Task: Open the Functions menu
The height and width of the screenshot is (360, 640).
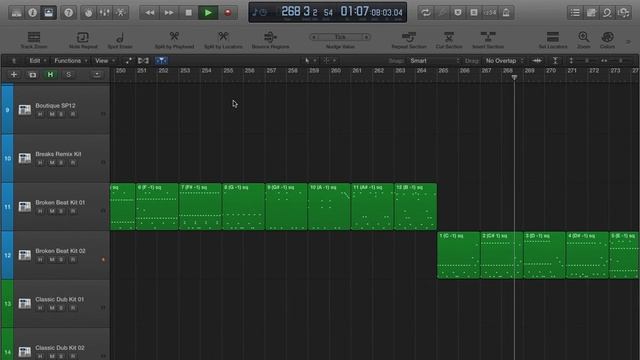Action: pyautogui.click(x=71, y=61)
